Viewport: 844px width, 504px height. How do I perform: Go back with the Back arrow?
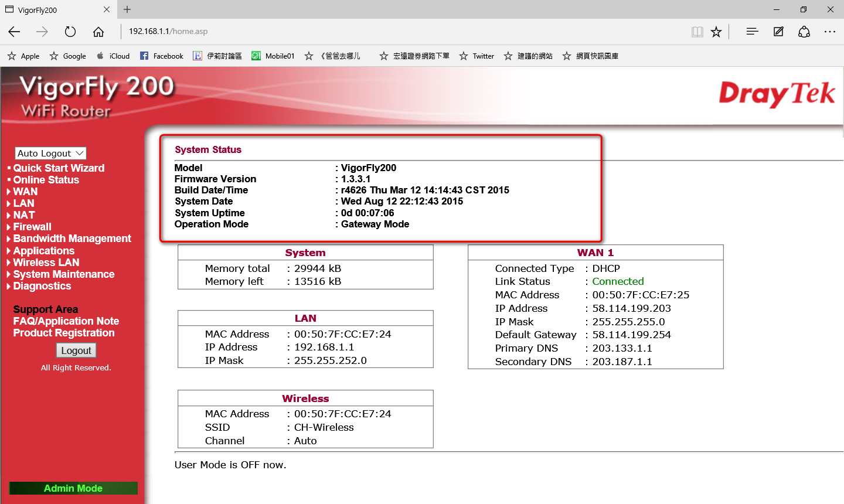click(x=15, y=32)
